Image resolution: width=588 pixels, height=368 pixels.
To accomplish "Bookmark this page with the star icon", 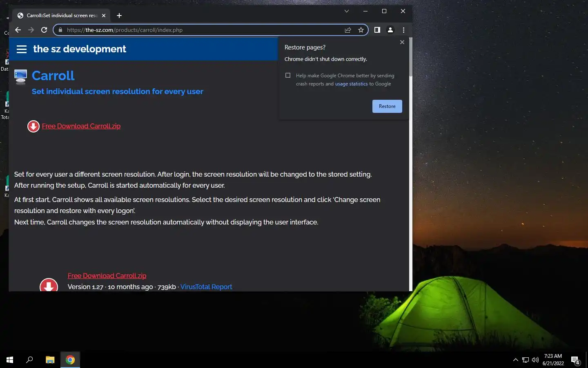I will click(x=361, y=30).
